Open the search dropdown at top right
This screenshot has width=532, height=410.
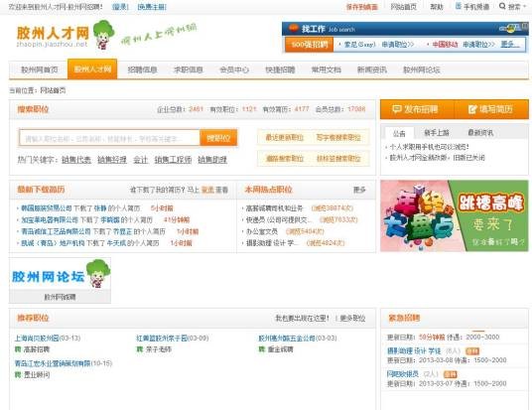pyautogui.click(x=513, y=6)
